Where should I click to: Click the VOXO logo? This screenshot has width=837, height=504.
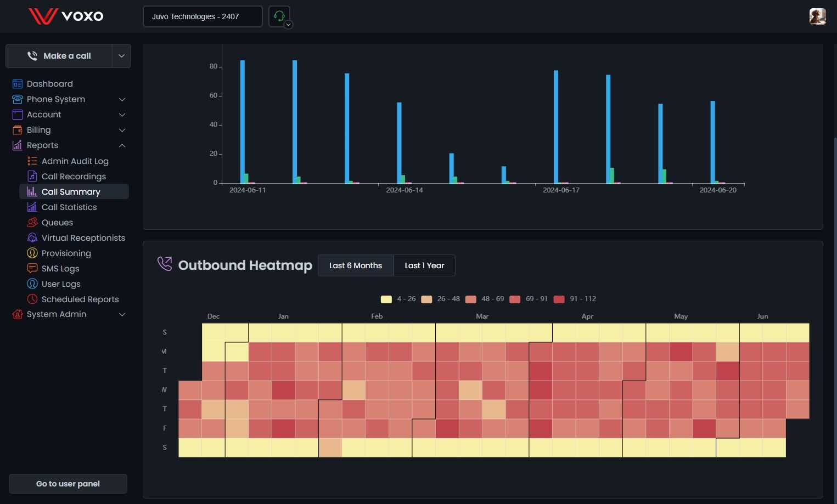coord(66,16)
